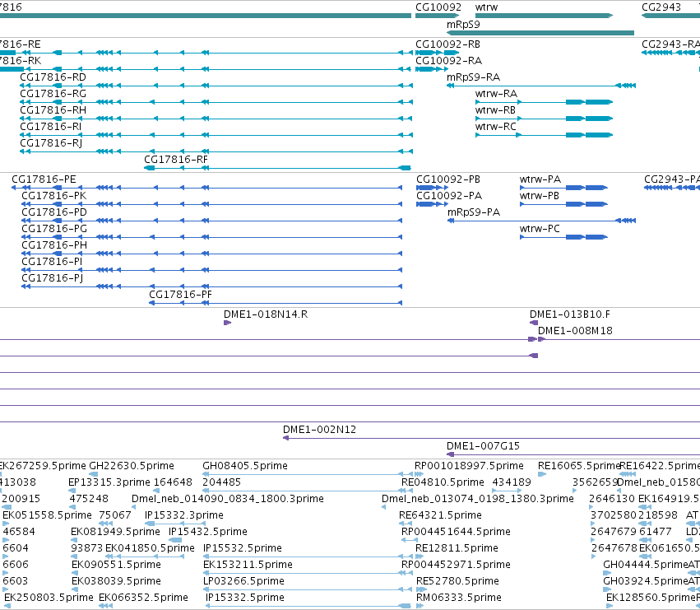
Task: Click the RE52780.5prime label
Action: click(x=457, y=581)
